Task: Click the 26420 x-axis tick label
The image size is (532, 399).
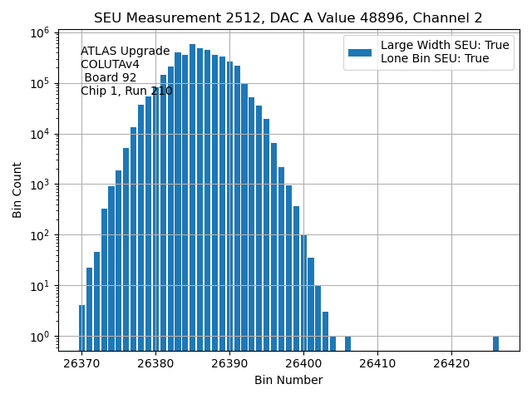Action: 451,364
